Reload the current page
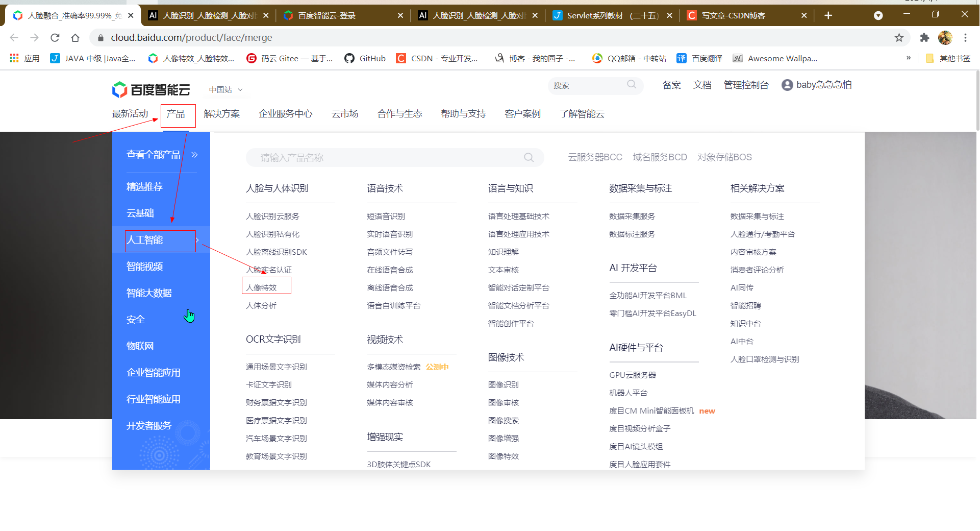 click(x=55, y=37)
